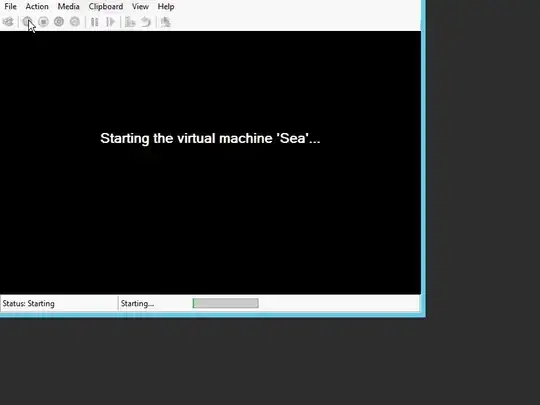Viewport: 540px width, 405px height.
Task: Click the Revert arrow toolbar icon
Action: pyautogui.click(x=146, y=22)
